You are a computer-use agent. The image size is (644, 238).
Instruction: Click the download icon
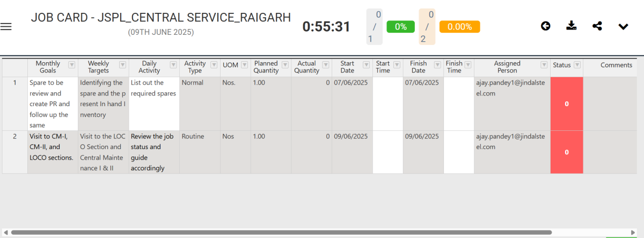click(572, 26)
